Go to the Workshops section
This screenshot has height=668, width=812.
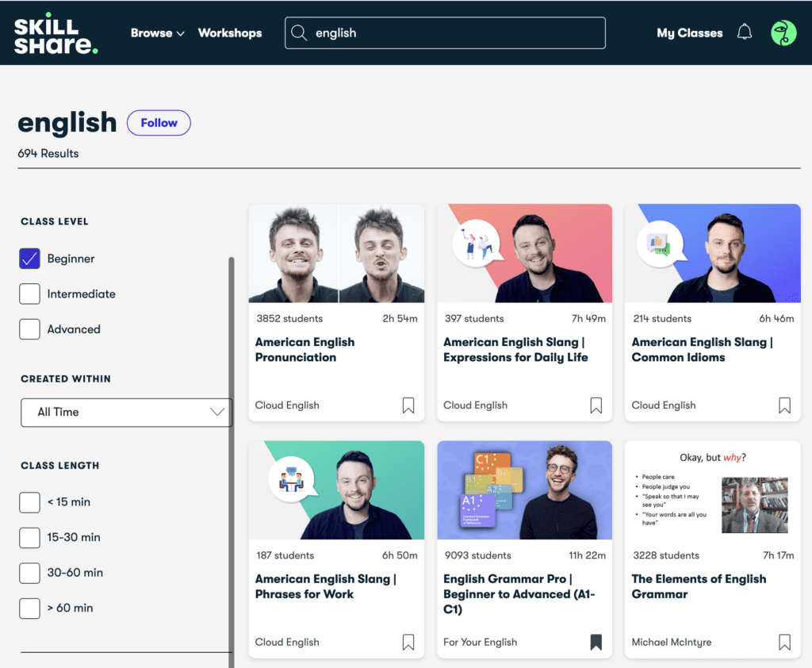pos(230,33)
